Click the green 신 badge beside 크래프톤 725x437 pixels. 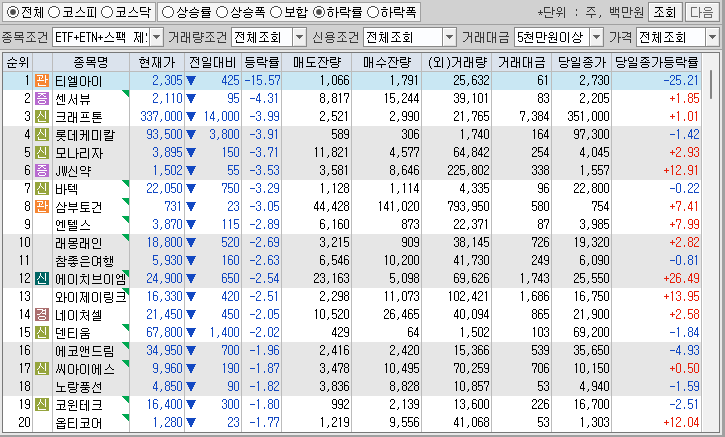[42, 117]
